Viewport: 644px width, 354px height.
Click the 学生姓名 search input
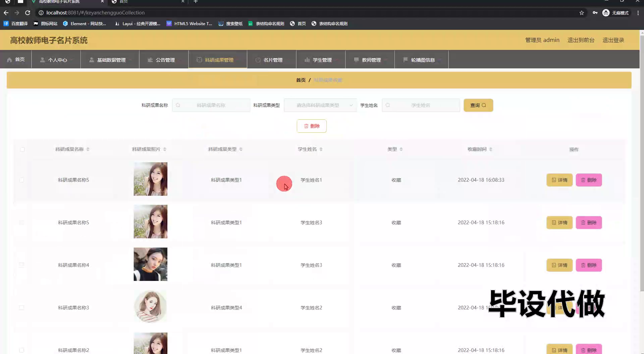tap(421, 105)
